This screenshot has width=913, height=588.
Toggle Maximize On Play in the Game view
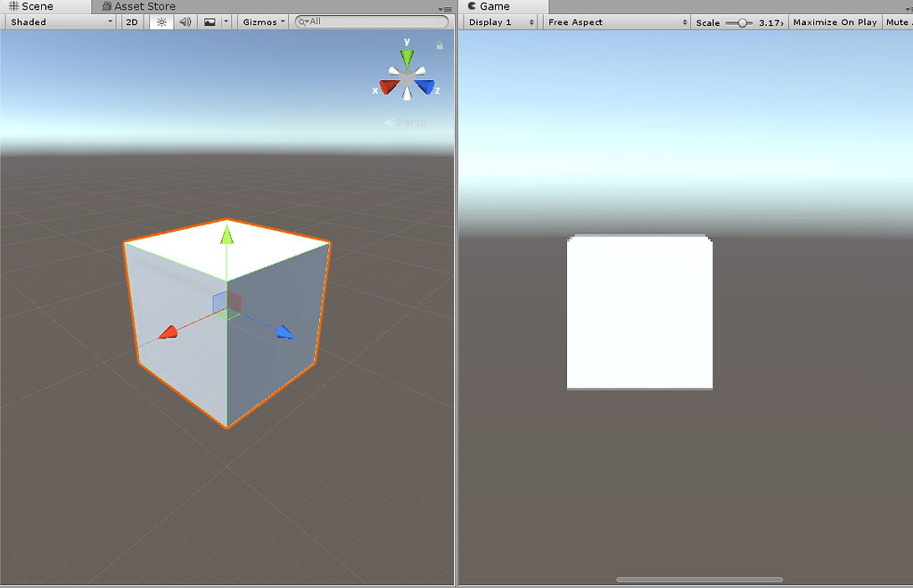coord(835,21)
